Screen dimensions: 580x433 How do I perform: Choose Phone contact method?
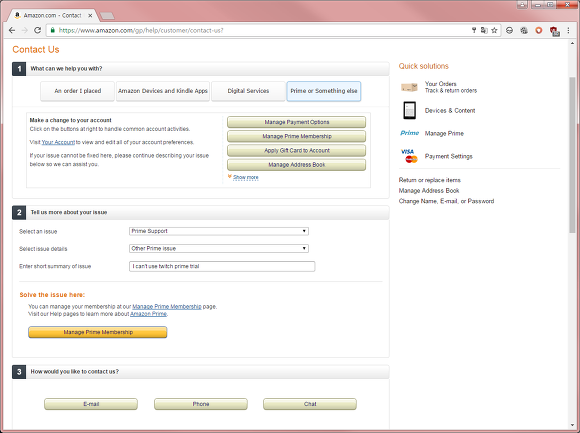(x=200, y=404)
